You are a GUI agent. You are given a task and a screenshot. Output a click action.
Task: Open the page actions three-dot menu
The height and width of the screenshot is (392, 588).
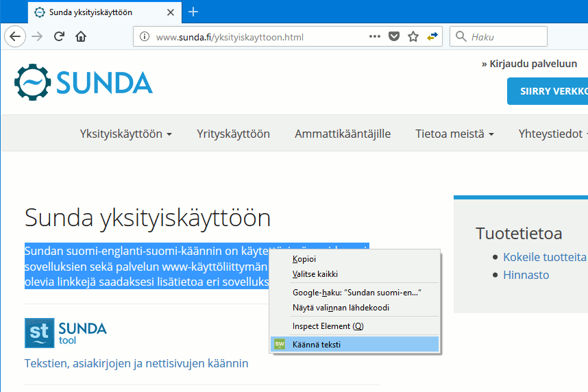(x=375, y=36)
